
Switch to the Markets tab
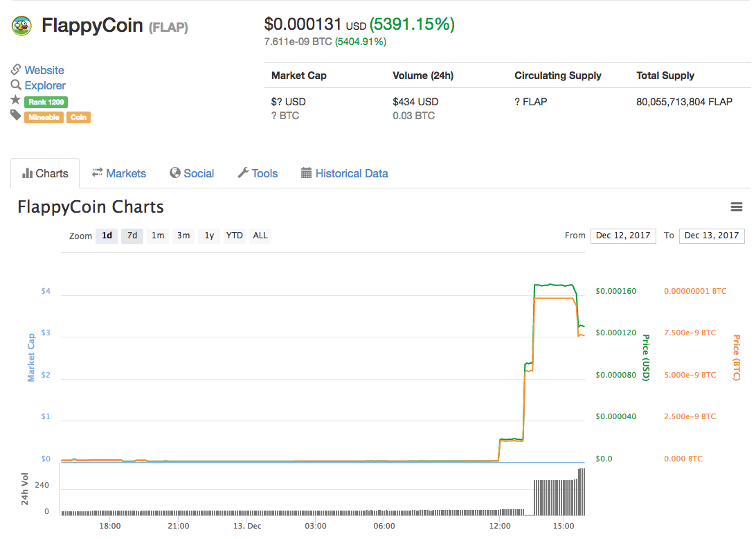pyautogui.click(x=119, y=173)
